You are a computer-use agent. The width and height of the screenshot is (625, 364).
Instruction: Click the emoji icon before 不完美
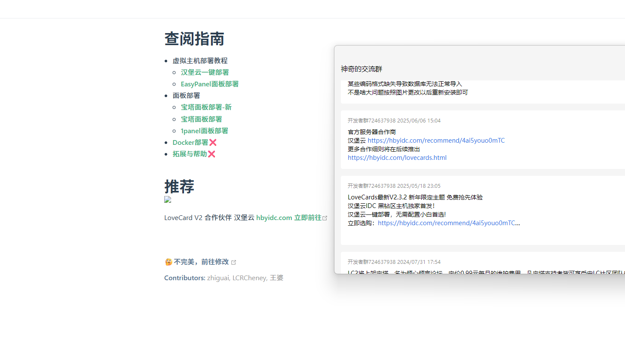click(x=169, y=262)
